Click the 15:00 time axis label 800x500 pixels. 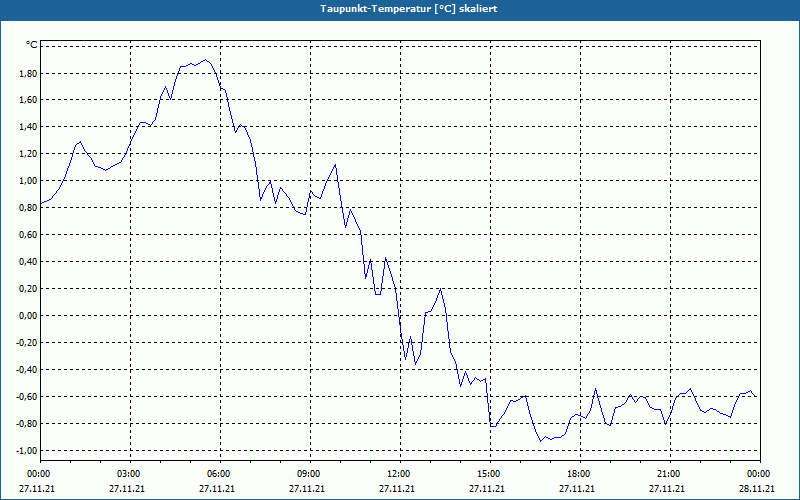click(490, 474)
